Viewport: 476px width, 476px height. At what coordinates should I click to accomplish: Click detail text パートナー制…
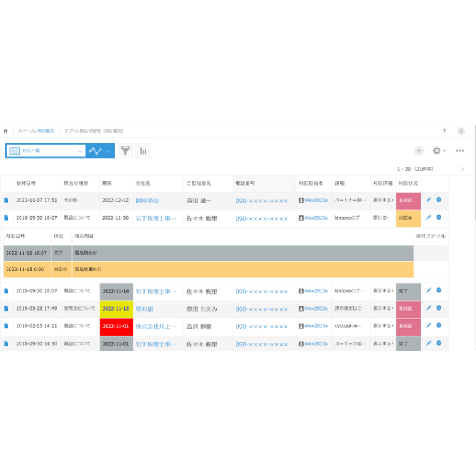click(350, 200)
